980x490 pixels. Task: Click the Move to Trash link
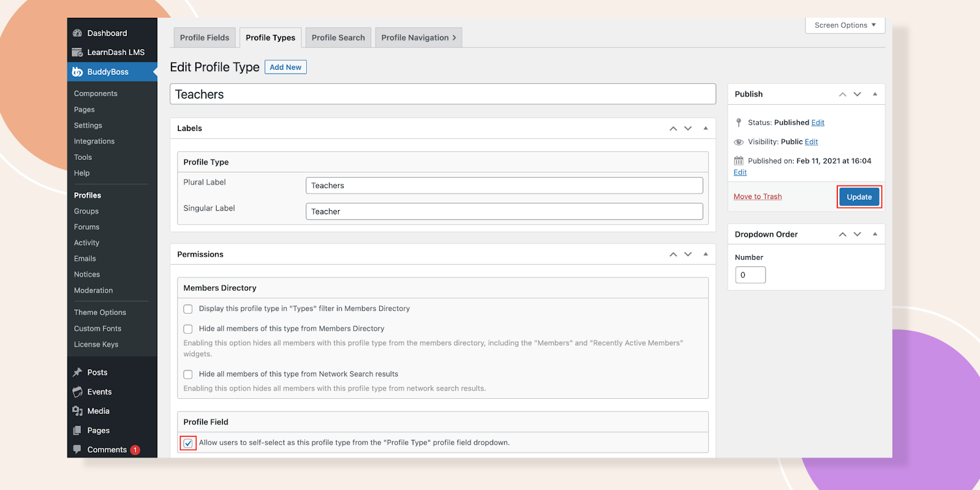758,197
